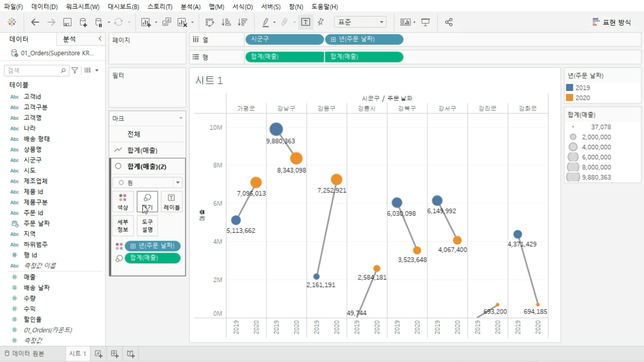Click the highlight pen tool icon
The image size is (644, 362).
(x=266, y=22)
